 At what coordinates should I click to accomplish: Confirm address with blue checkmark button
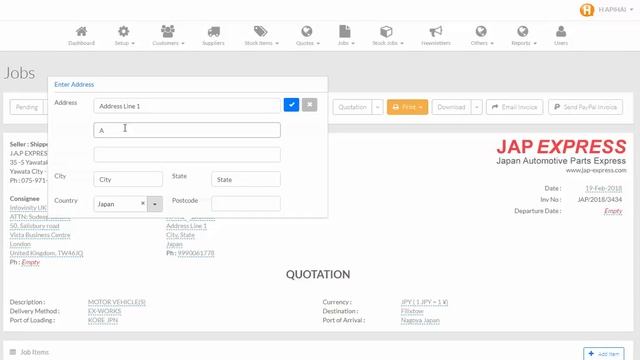[x=291, y=105]
